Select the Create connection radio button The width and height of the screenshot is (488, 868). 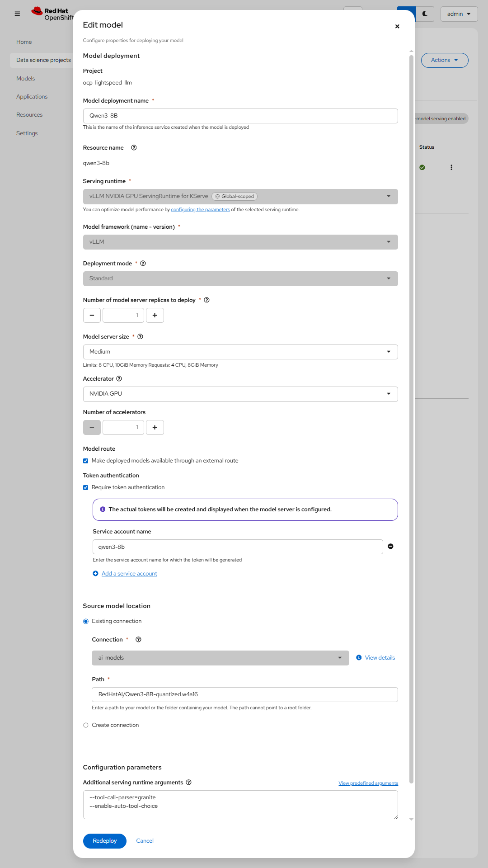(x=85, y=725)
